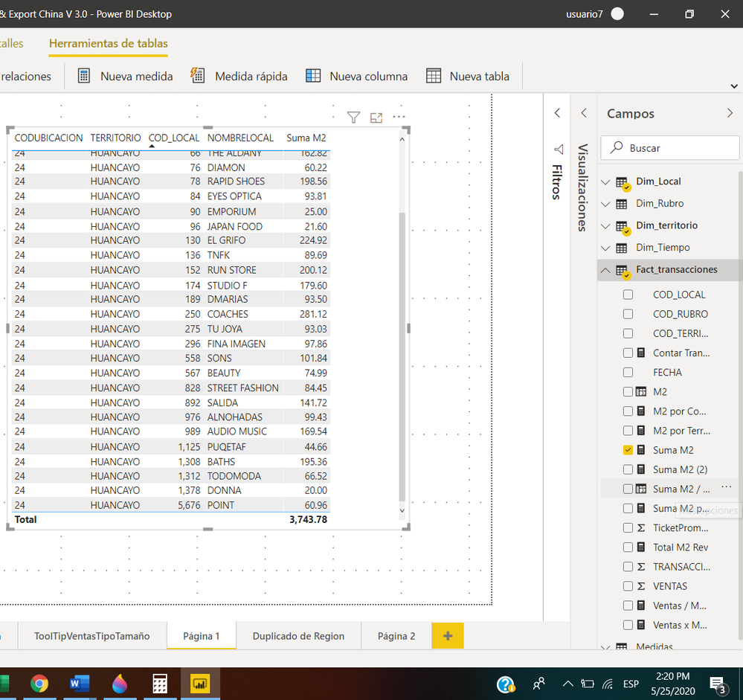
Task: Select the Página 1 page tab
Action: (202, 636)
